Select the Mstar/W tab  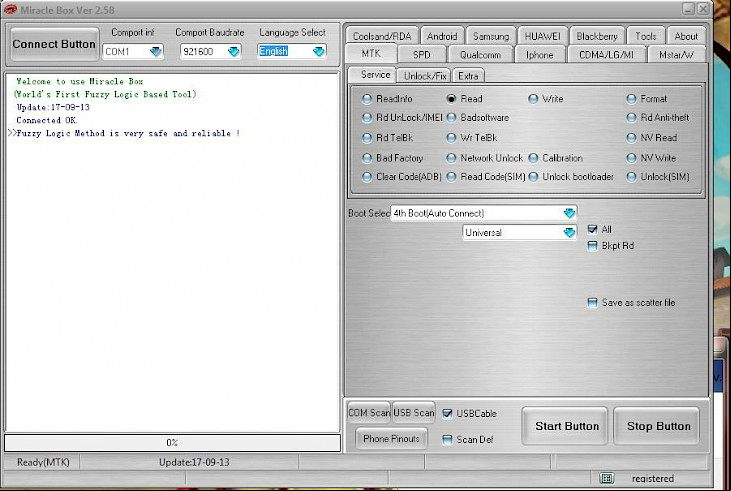[676, 55]
